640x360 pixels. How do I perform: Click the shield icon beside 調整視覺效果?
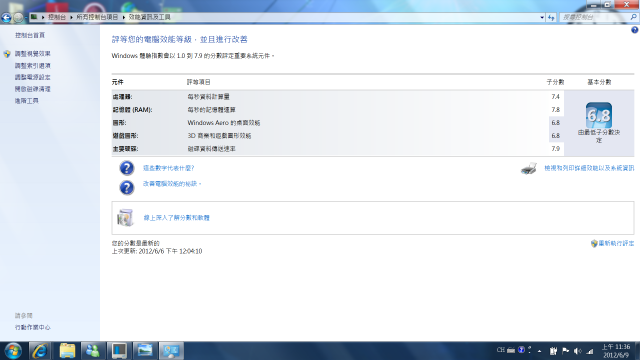click(7, 54)
